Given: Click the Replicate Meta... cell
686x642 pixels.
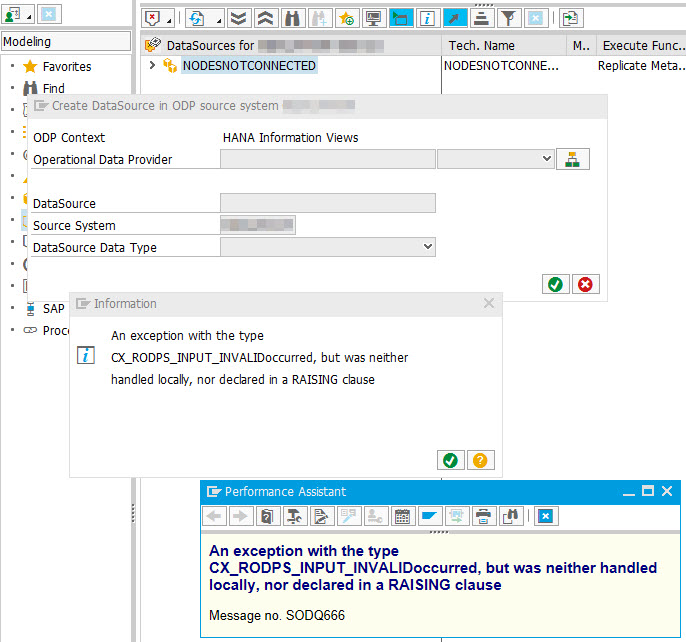Looking at the screenshot, I should [x=641, y=66].
